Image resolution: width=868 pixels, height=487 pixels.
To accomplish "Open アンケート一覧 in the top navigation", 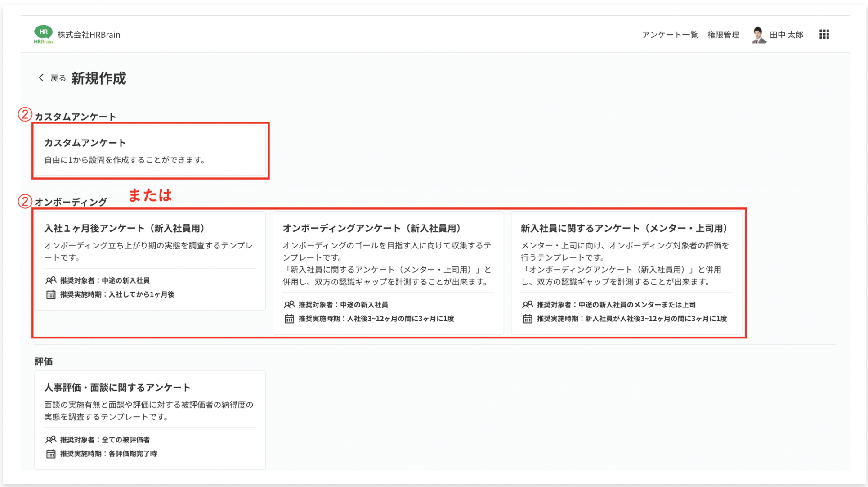I will pos(670,35).
